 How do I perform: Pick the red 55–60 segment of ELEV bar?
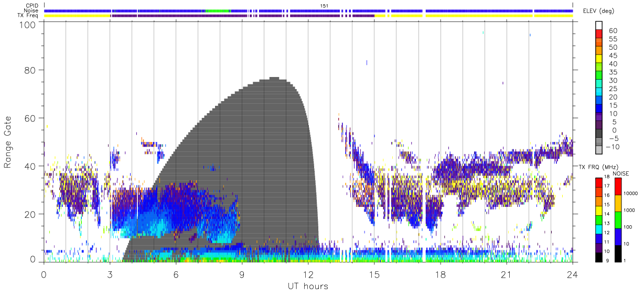598,34
